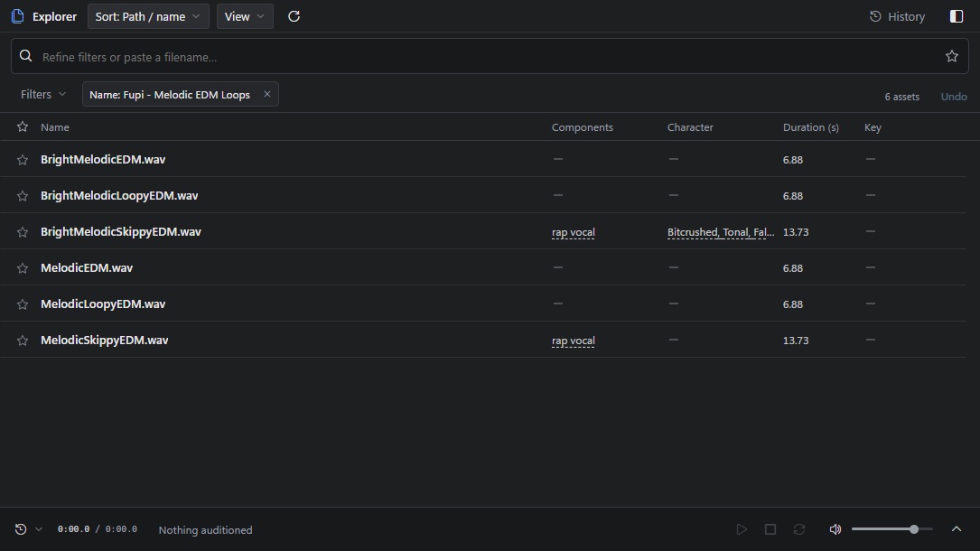
Task: Open the View dropdown menu
Action: click(x=245, y=16)
